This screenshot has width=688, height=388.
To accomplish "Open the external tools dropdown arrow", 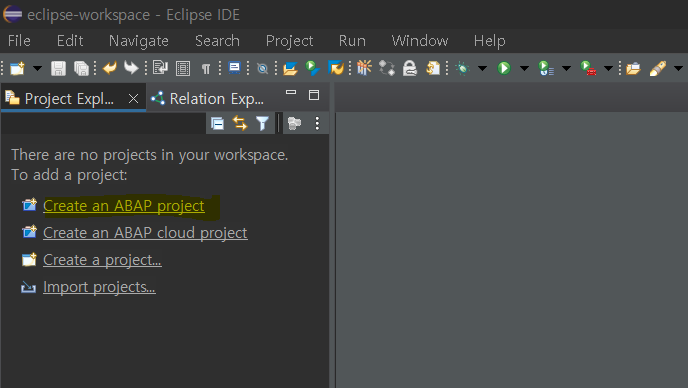I will pos(608,68).
